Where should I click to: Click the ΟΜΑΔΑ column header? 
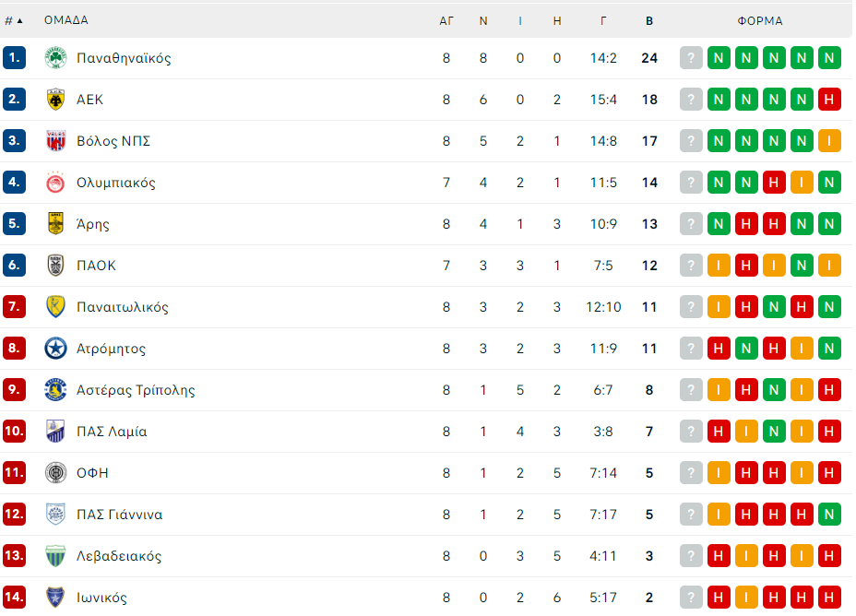(x=66, y=20)
